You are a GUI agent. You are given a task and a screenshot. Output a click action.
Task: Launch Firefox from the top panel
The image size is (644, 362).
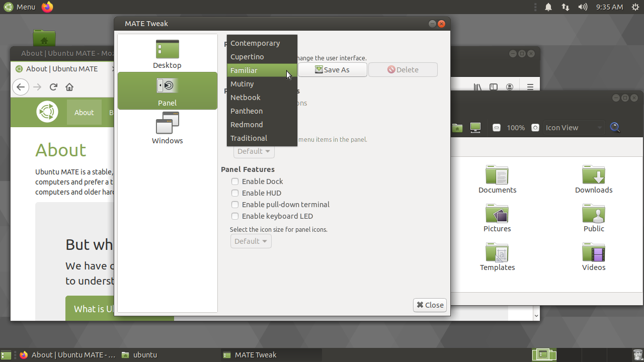point(47,7)
